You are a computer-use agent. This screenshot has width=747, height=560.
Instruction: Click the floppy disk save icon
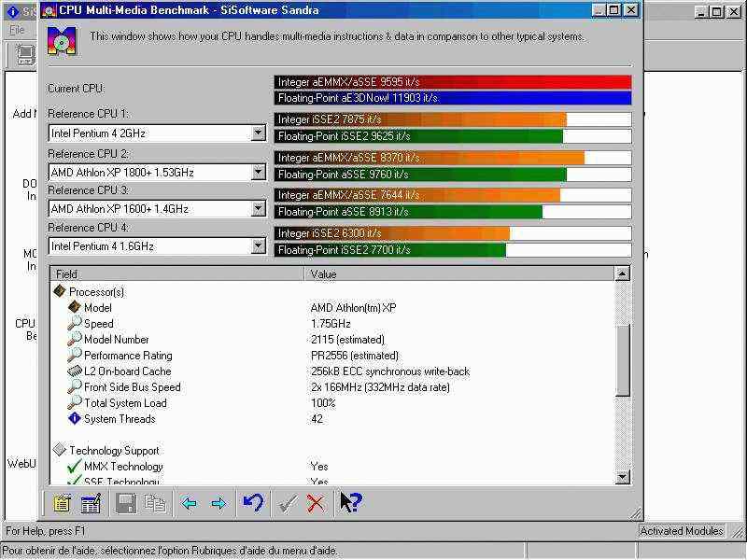[126, 503]
